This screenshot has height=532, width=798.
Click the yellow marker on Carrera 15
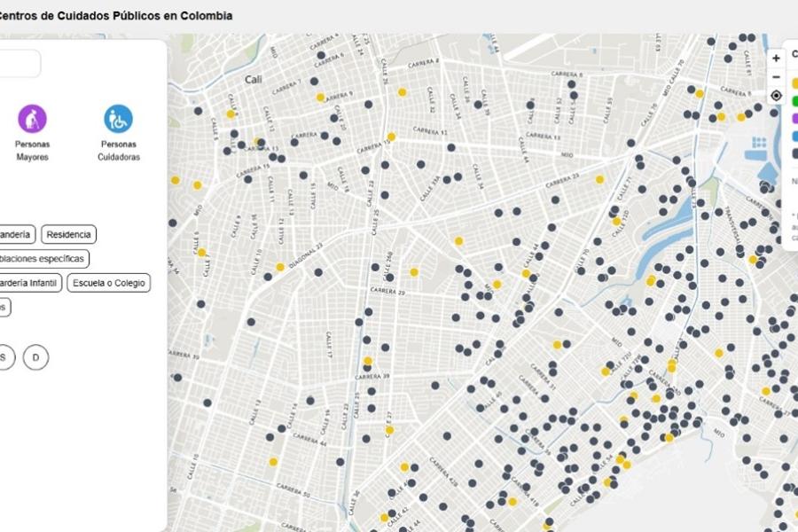click(391, 137)
